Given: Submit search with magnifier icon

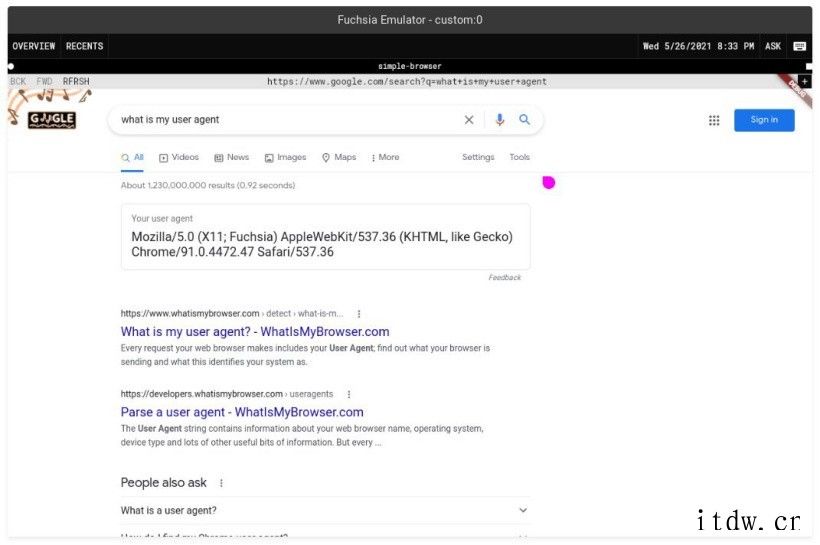Looking at the screenshot, I should tap(525, 119).
